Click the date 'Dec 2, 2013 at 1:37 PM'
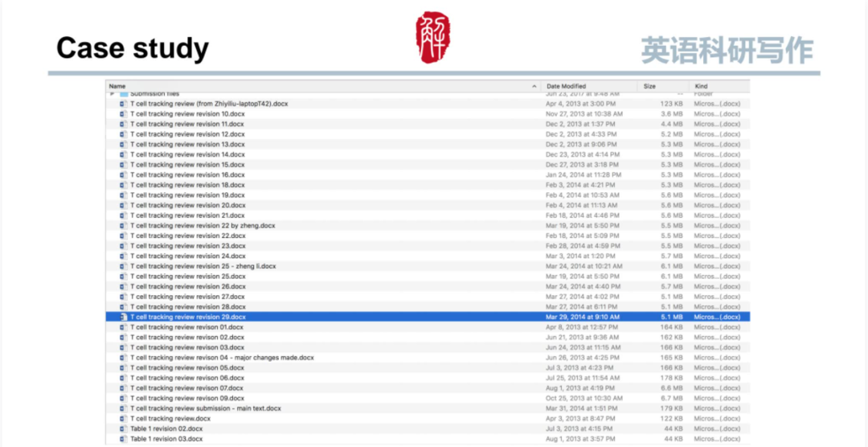 click(579, 124)
